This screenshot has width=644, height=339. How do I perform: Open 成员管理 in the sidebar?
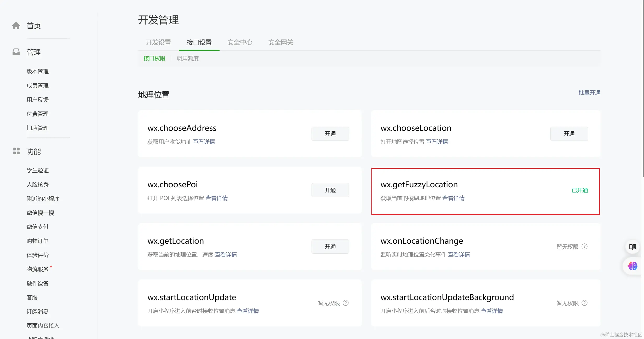click(x=38, y=85)
